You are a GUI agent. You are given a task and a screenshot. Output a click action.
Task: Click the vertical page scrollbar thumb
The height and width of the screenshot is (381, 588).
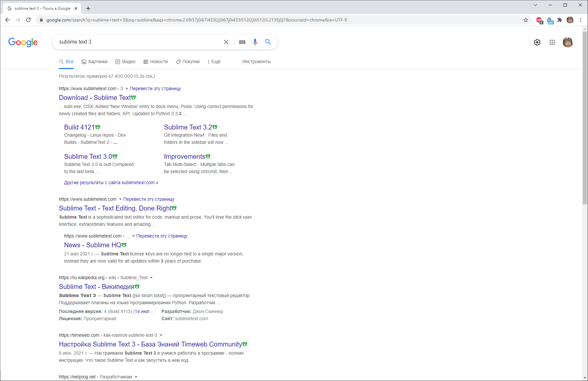coord(585,117)
